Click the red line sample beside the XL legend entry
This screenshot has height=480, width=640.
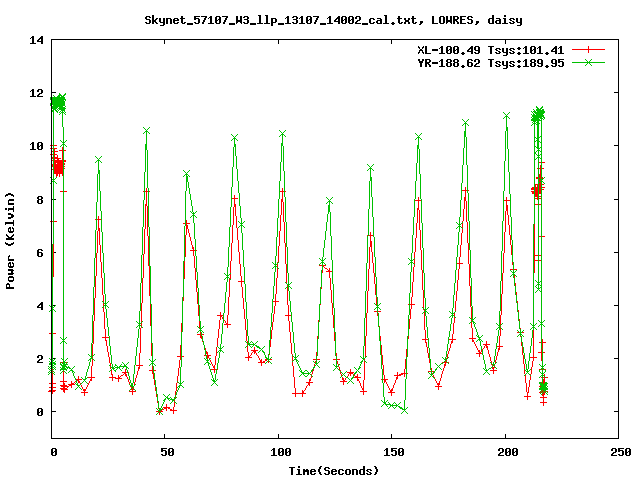pos(588,50)
